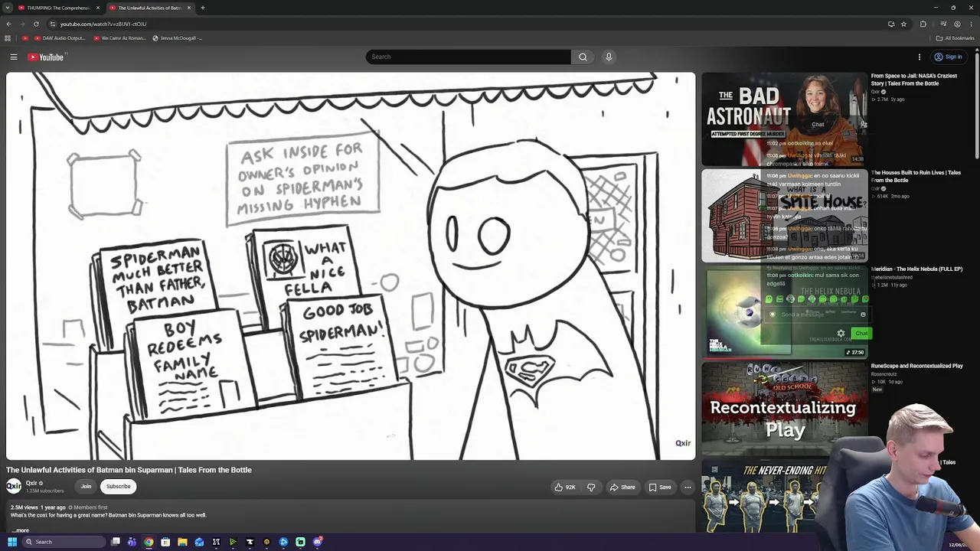Open All Bookmarks folder
This screenshot has height=551, width=980.
955,38
